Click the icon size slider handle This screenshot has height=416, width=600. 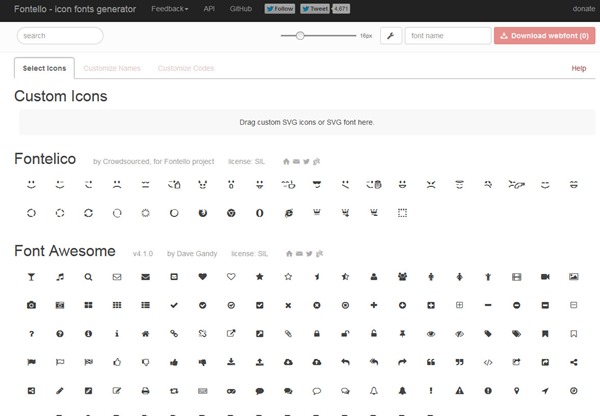[x=300, y=35]
